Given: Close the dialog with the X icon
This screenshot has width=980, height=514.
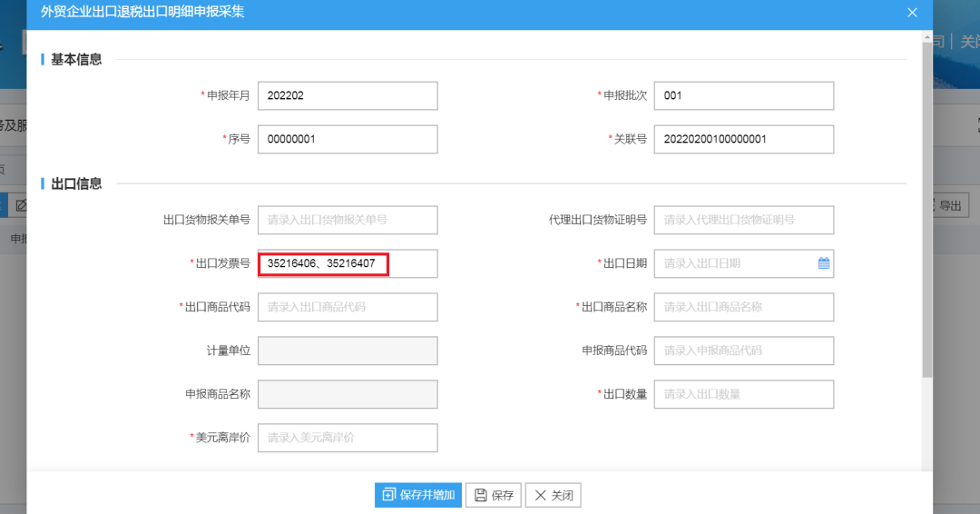Looking at the screenshot, I should point(912,13).
